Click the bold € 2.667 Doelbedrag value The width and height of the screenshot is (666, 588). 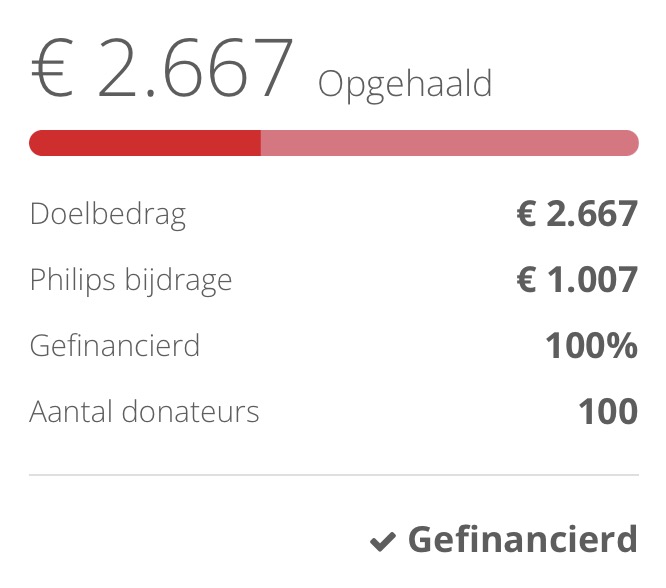[x=577, y=214]
